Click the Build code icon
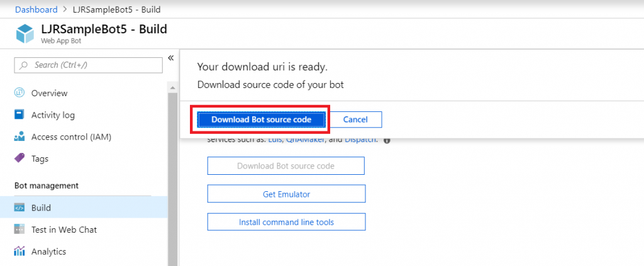This screenshot has width=644, height=266. pos(19,208)
